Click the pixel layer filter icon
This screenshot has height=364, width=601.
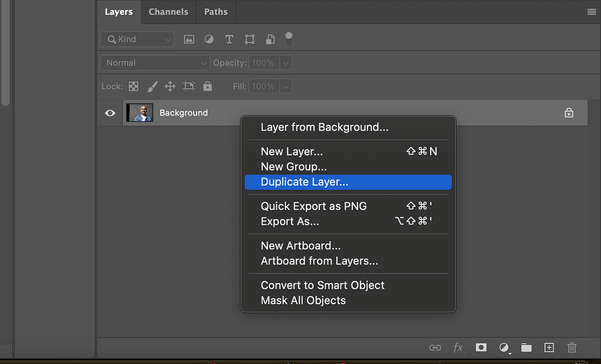(189, 39)
